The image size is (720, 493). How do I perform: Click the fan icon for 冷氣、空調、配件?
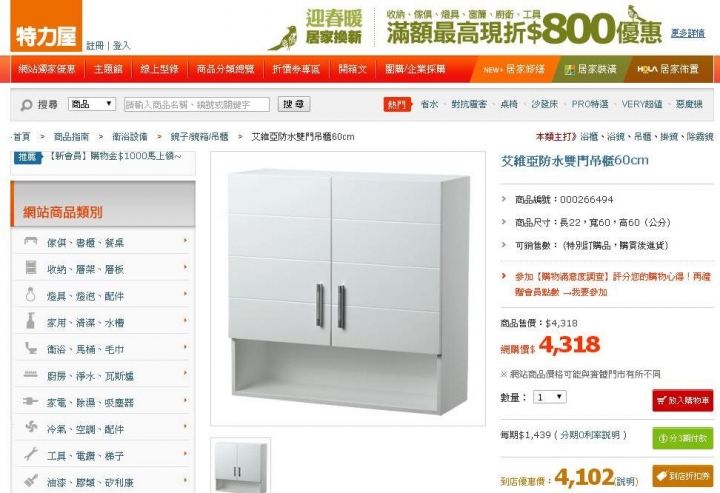point(31,427)
